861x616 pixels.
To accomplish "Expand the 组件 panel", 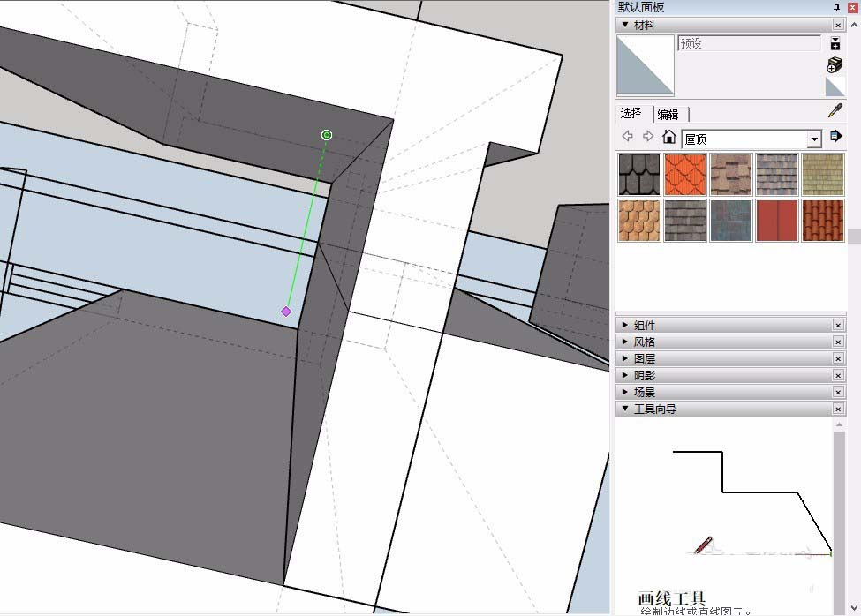I will coord(645,326).
